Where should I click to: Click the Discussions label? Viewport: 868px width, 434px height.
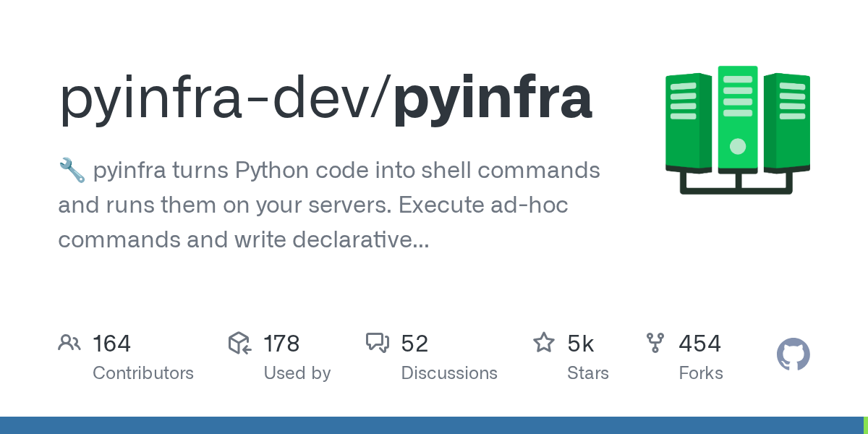pos(449,373)
